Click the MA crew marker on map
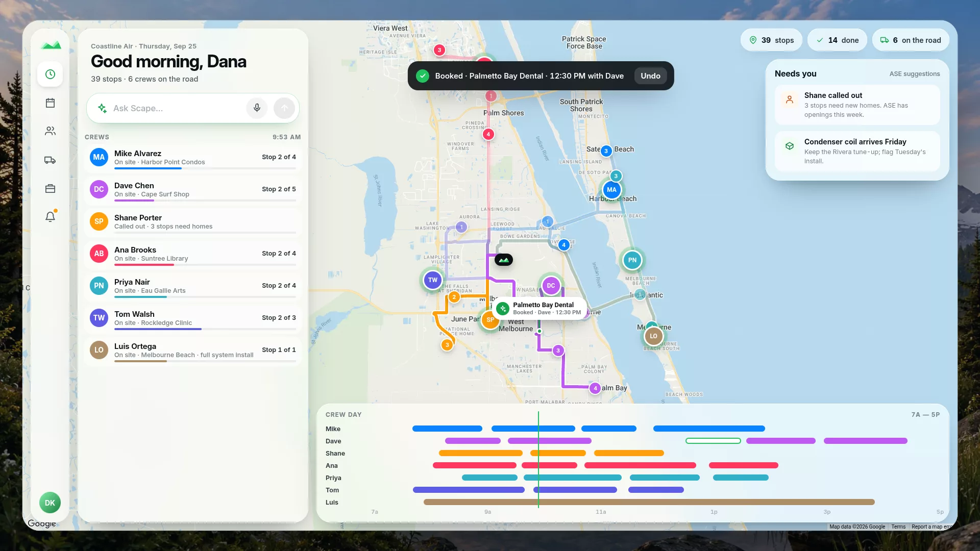Image resolution: width=980 pixels, height=551 pixels. click(611, 190)
